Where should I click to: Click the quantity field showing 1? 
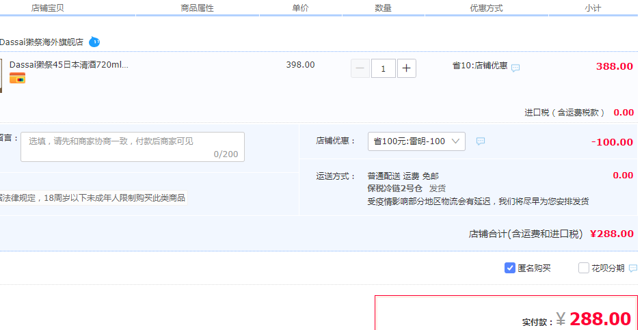[384, 68]
